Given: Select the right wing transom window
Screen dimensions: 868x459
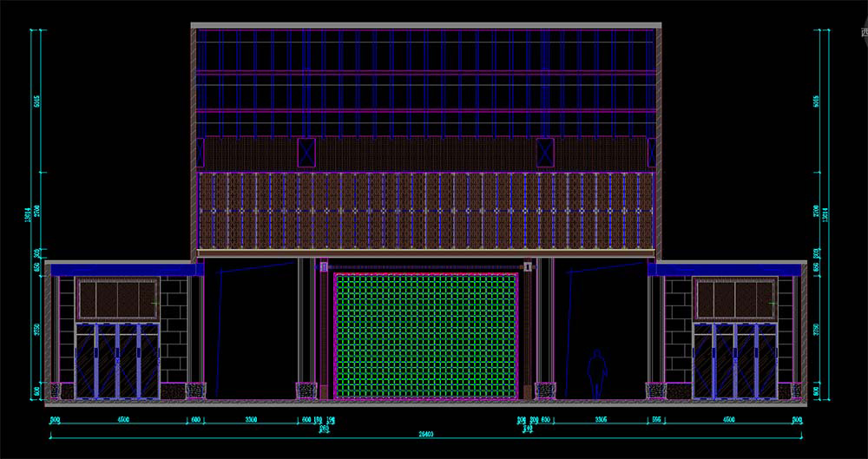Looking at the screenshot, I should click(734, 299).
